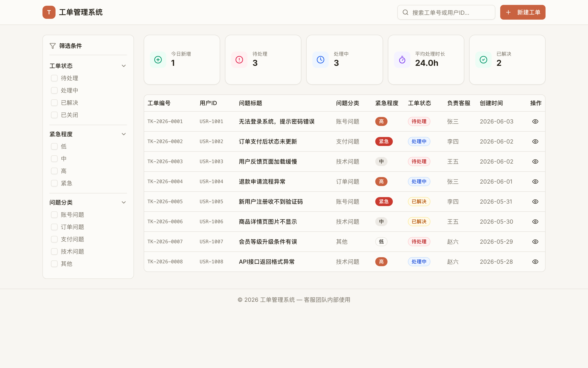Click the blue clock icon for 处理中
Viewport: 588px width, 368px height.
pyautogui.click(x=321, y=60)
